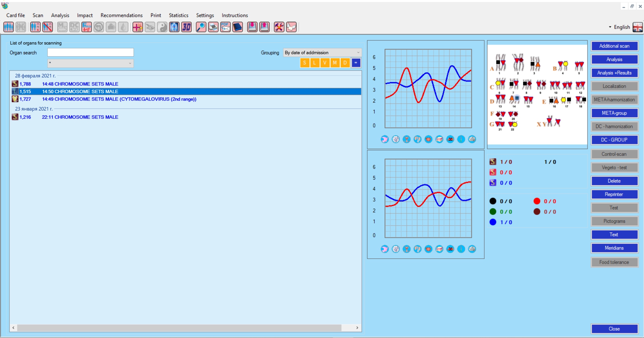Click the printer icon in toolbar
The width and height of the screenshot is (644, 338).
213,27
